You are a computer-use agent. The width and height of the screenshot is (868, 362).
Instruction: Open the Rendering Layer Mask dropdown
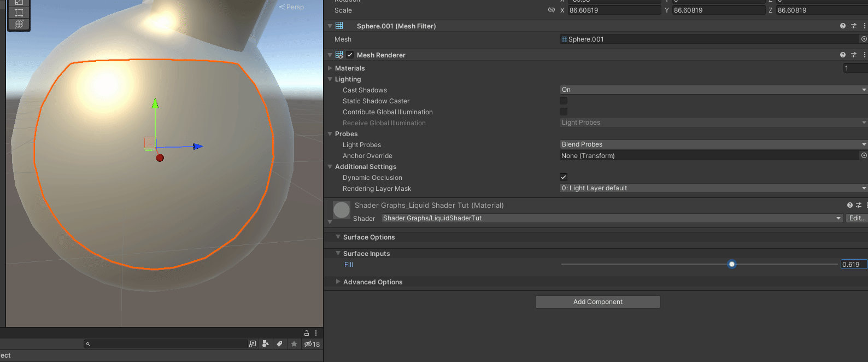pyautogui.click(x=714, y=188)
